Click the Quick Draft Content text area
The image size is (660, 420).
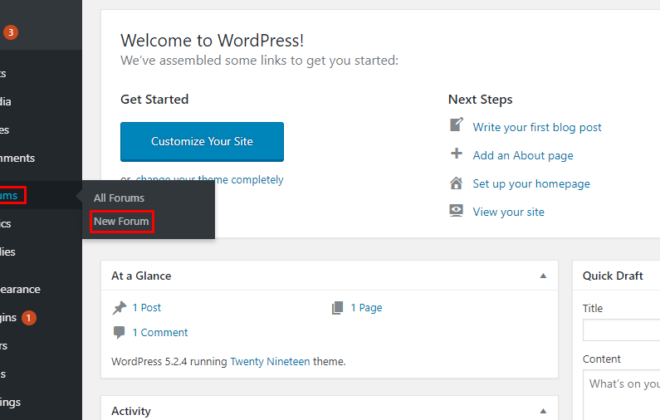coord(621,395)
